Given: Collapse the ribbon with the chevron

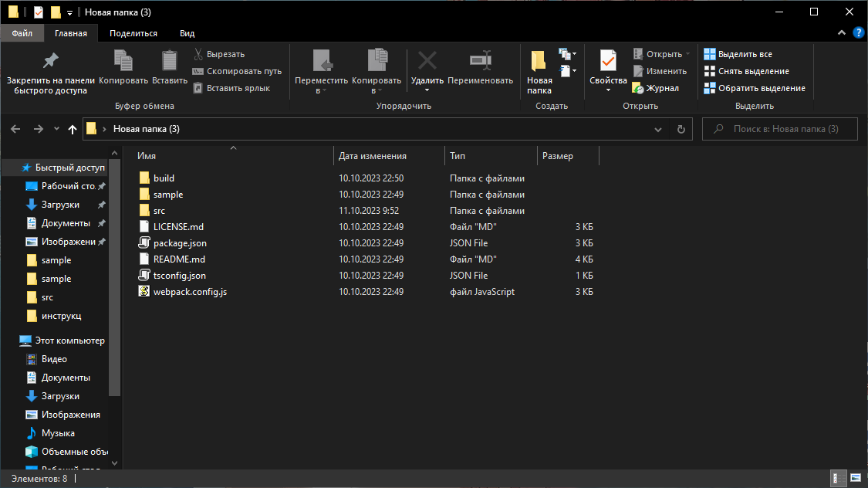Looking at the screenshot, I should (x=842, y=33).
